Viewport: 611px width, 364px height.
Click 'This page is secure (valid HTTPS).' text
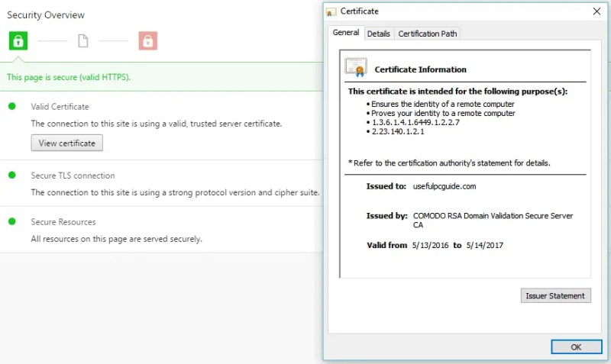point(69,77)
